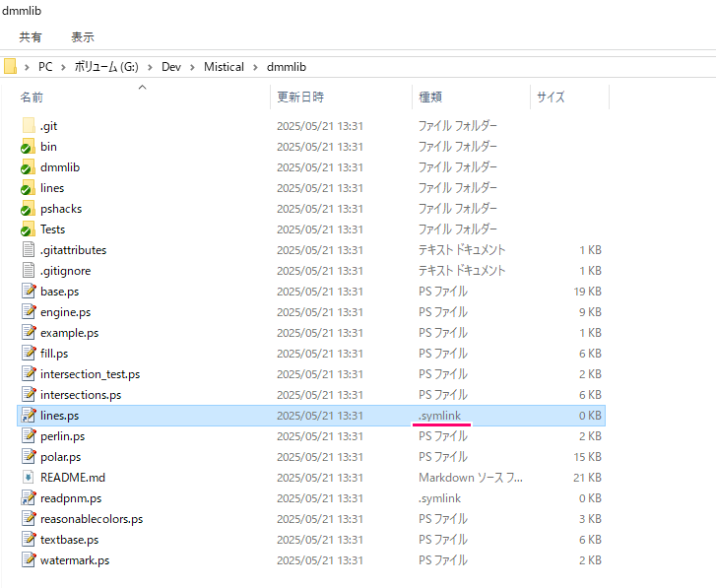
Task: Click the intersection_test.ps file icon
Action: [x=29, y=374]
